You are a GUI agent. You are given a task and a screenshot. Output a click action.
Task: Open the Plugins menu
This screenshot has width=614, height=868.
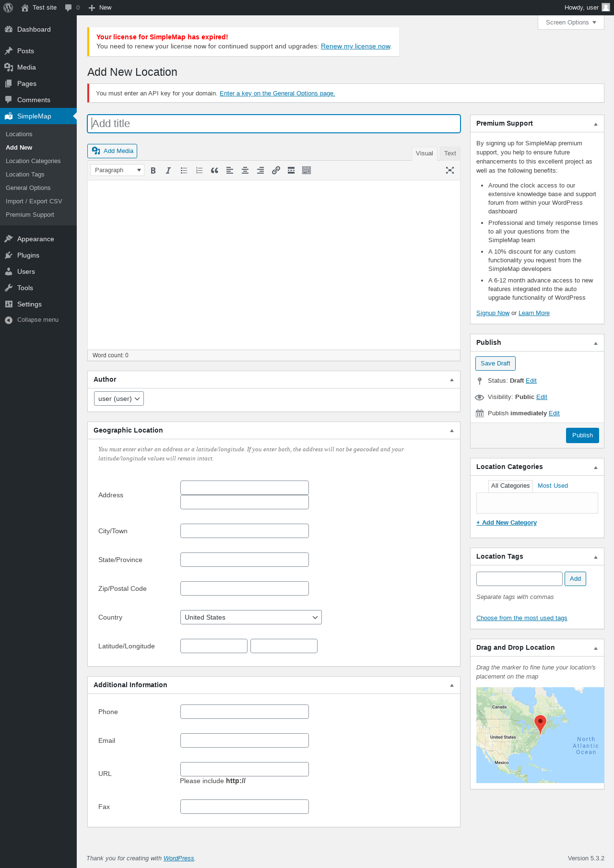(38, 255)
